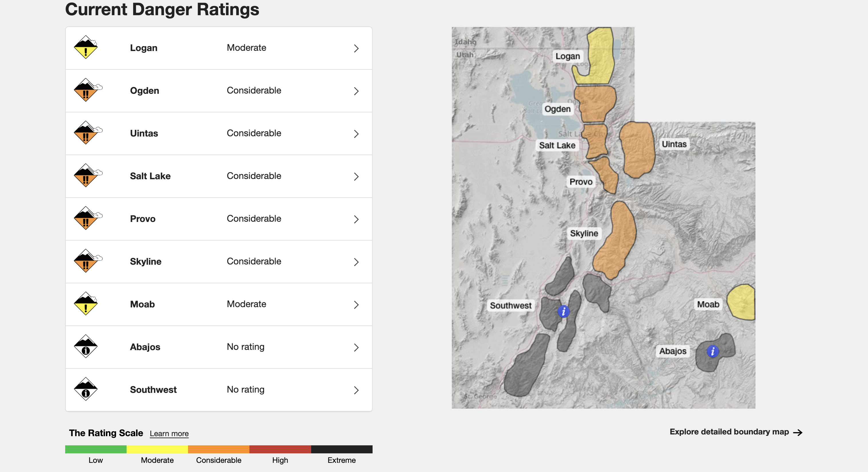Select the Logan region name in list
The image size is (868, 472).
pos(144,48)
